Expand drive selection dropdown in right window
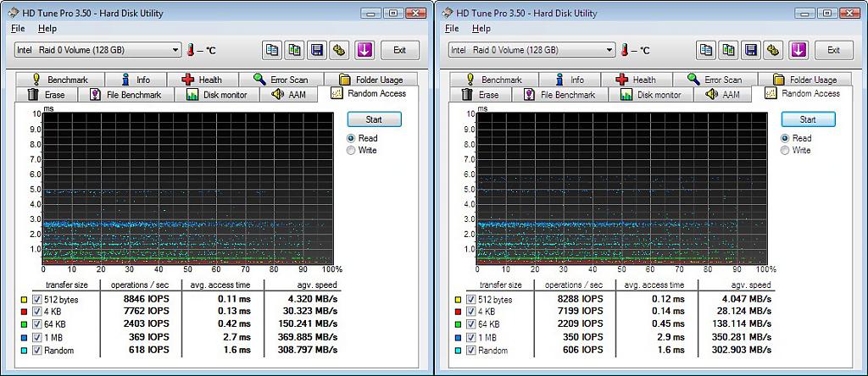 click(x=609, y=50)
